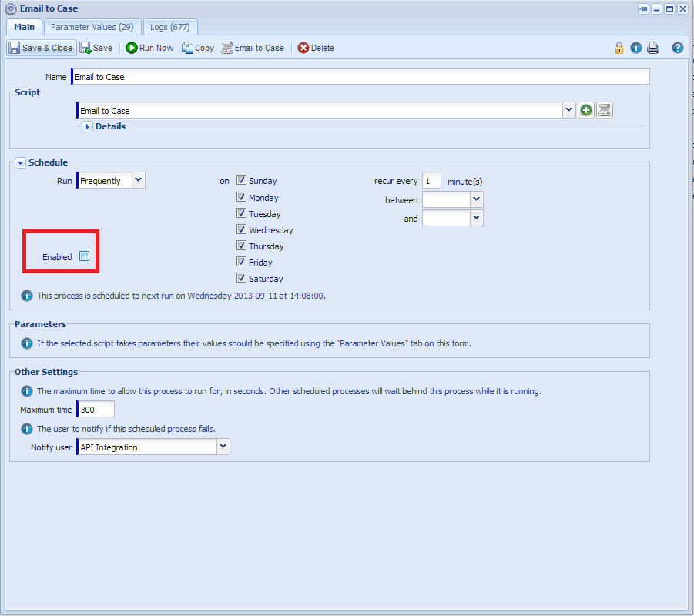Delete this scheduled process
This screenshot has width=694, height=616.
pos(316,48)
